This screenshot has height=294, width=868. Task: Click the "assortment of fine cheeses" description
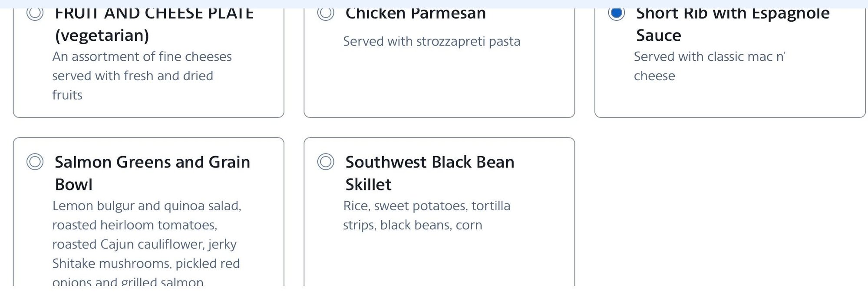(142, 57)
